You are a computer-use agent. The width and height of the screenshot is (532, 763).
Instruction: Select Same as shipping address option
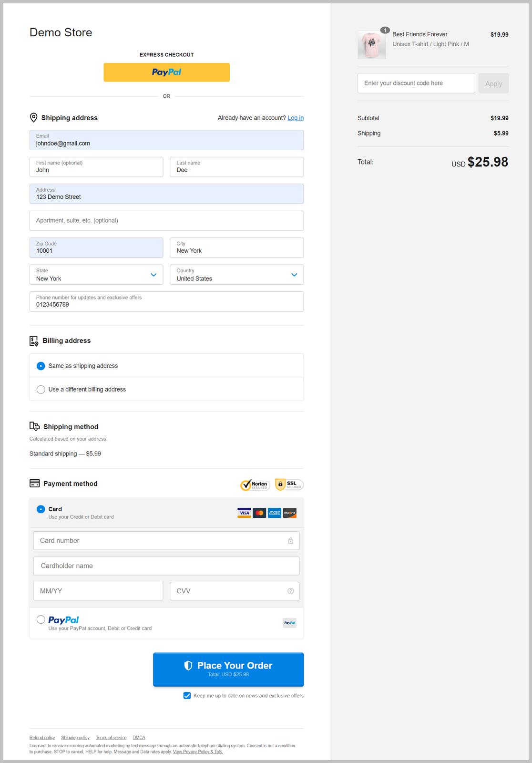[41, 366]
